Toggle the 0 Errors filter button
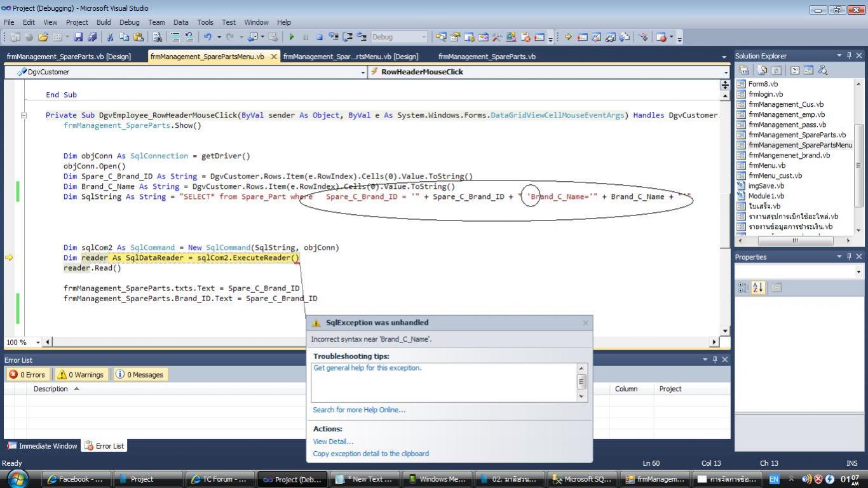Viewport: 868px width, 488px height. tap(27, 375)
